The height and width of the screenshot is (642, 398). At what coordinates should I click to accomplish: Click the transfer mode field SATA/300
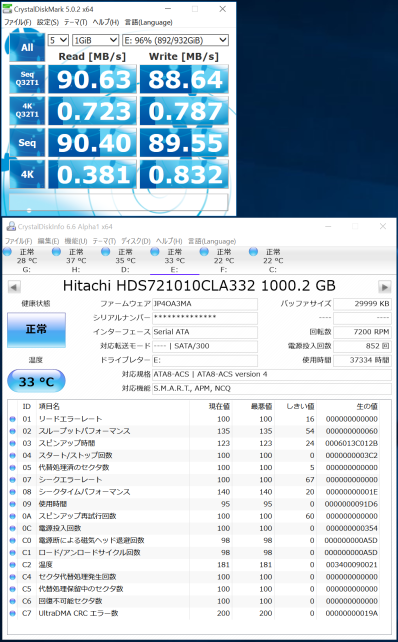(x=205, y=346)
